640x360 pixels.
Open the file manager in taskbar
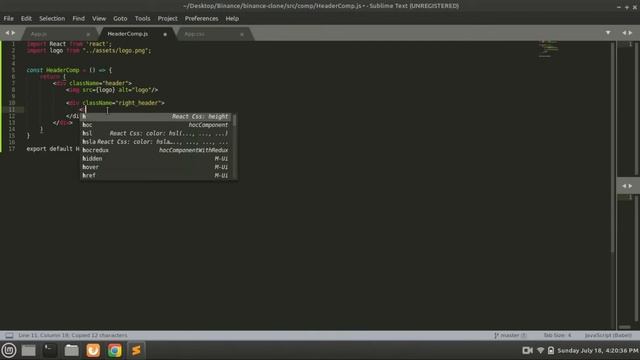71,350
